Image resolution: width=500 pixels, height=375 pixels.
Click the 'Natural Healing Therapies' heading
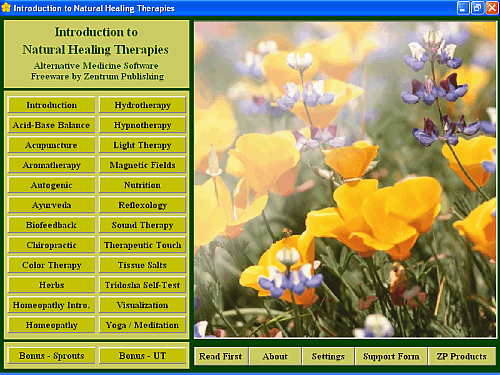pos(96,50)
